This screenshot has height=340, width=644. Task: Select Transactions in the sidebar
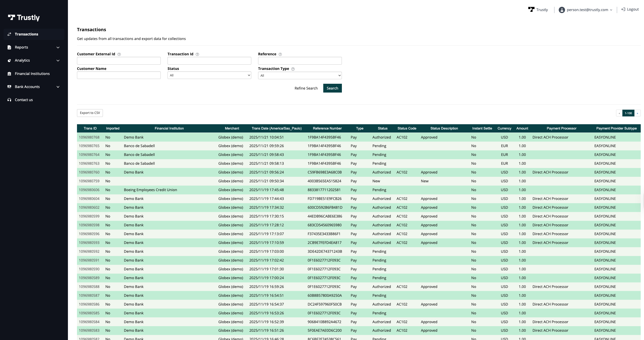coord(26,34)
